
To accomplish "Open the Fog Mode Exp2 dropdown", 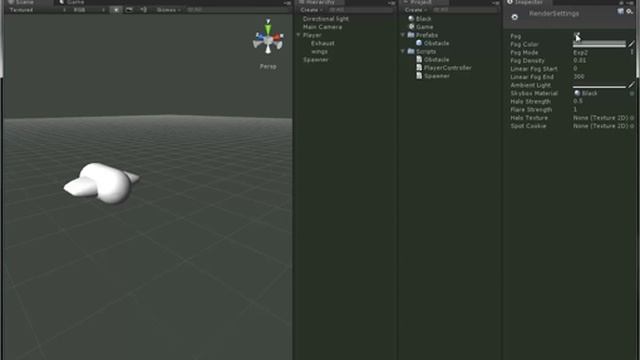I will click(x=603, y=53).
